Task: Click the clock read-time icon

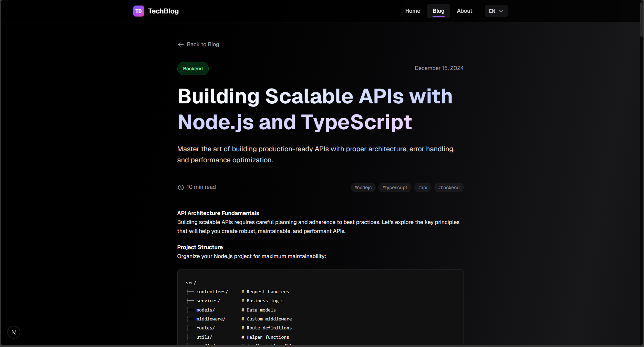Action: click(x=180, y=187)
